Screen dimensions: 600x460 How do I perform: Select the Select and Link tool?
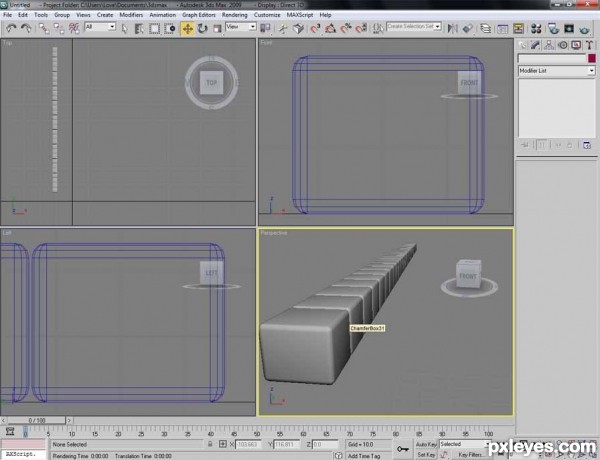(44, 28)
